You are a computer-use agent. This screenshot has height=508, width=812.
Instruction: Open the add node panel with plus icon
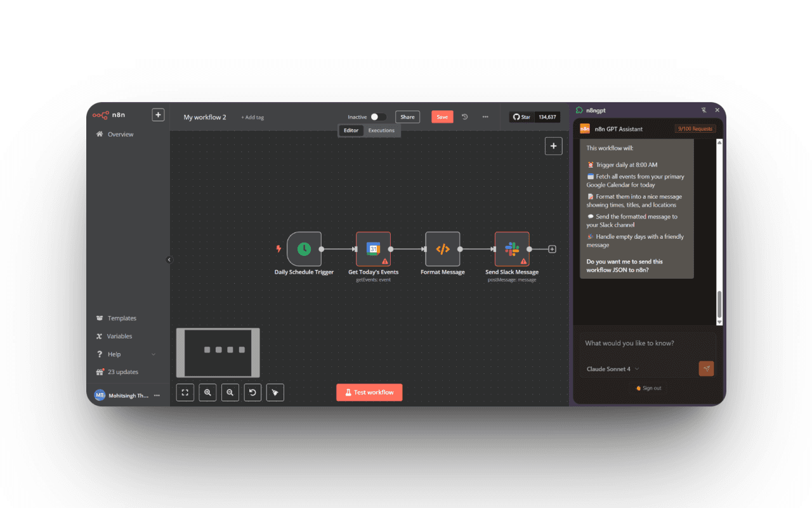553,145
